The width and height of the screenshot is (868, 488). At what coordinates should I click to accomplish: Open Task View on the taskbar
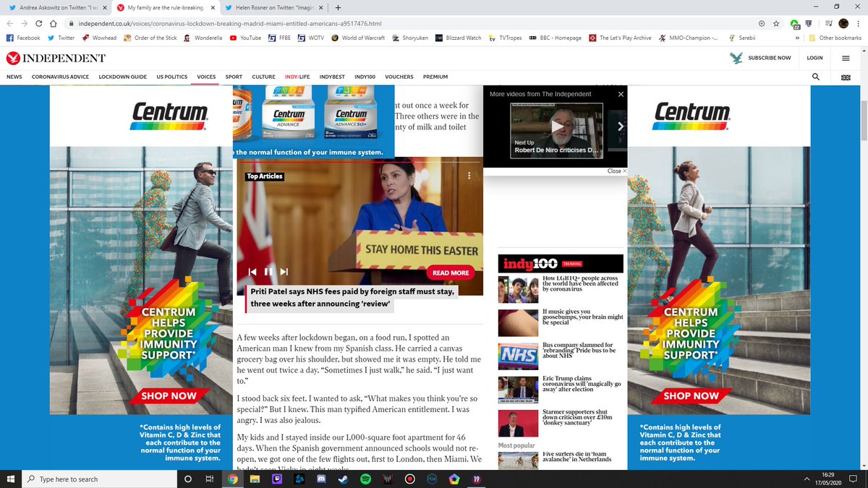click(210, 479)
